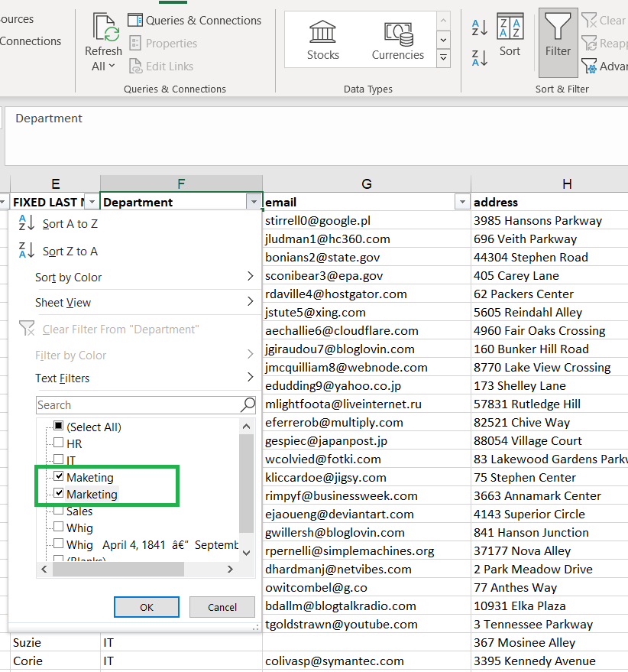Click OK to apply the filter
Screen dimensions: 628x672
[x=147, y=607]
